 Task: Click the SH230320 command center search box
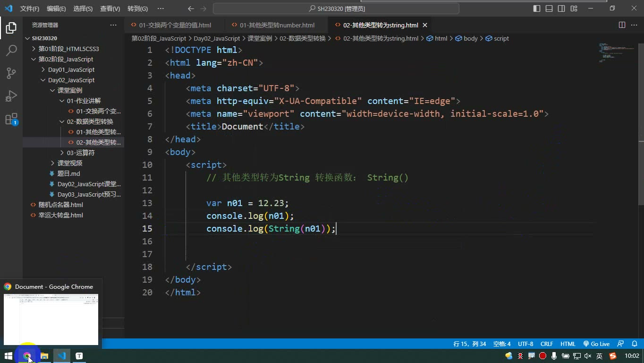pos(336,9)
